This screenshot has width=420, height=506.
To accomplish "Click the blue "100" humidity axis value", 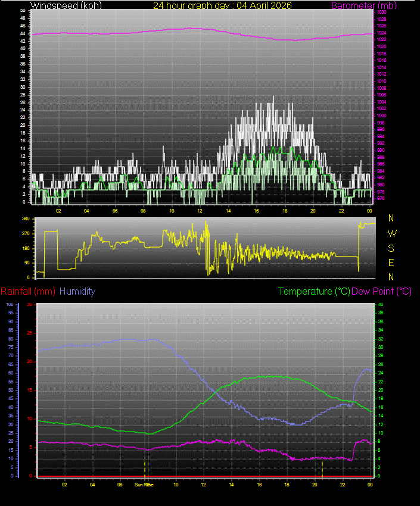I will pyautogui.click(x=10, y=305).
